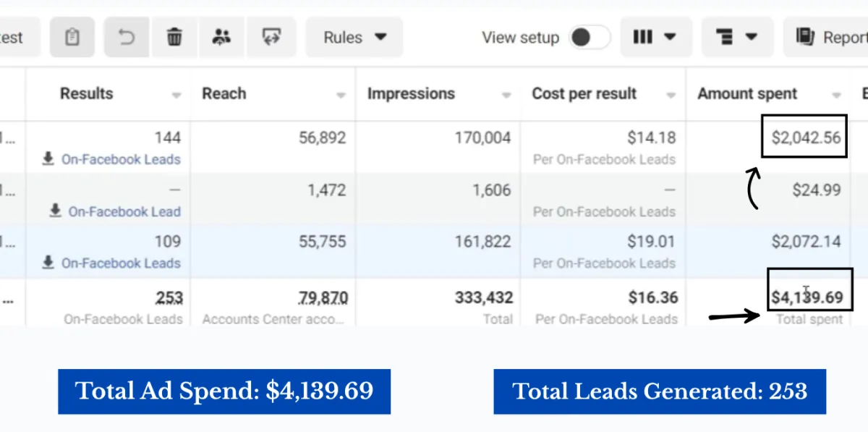Click the clipboard paste icon
This screenshot has width=868, height=432.
pyautogui.click(x=72, y=37)
